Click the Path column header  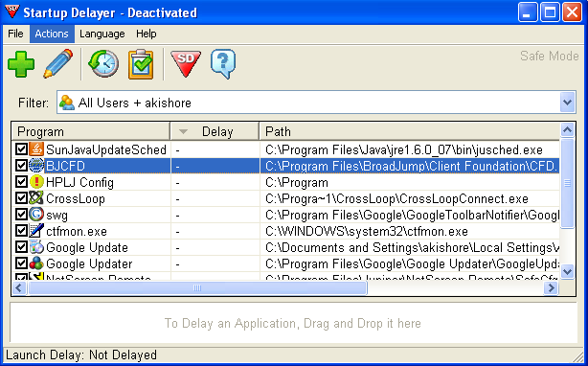pos(410,131)
